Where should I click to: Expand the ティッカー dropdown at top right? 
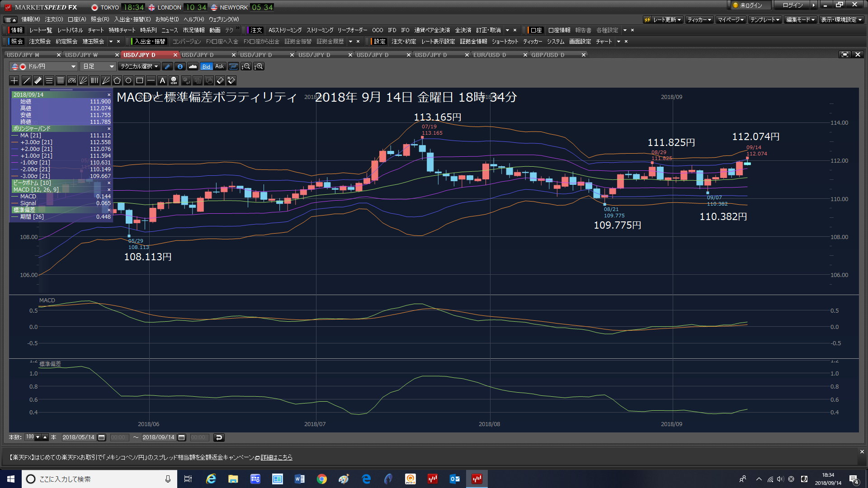pos(699,19)
